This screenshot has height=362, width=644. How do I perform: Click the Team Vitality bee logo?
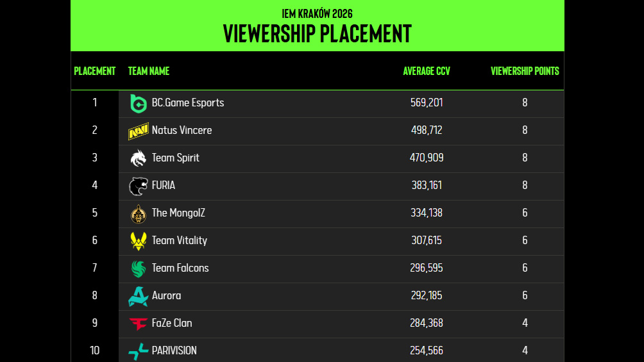138,241
